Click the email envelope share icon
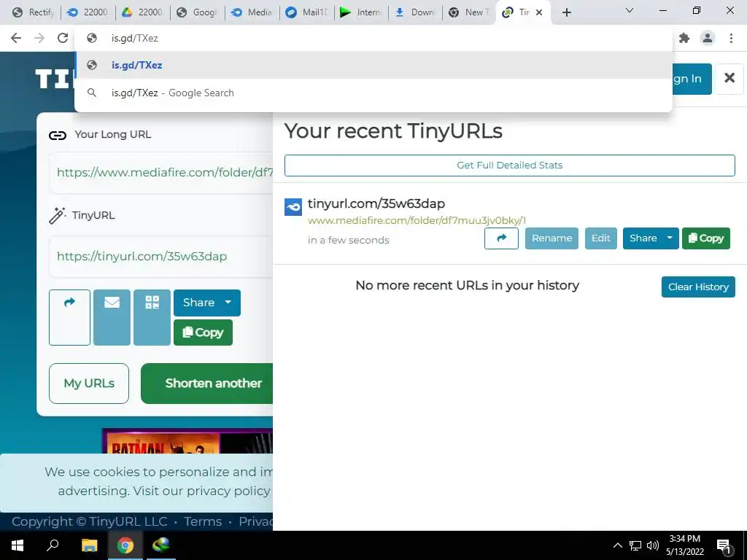 112,317
